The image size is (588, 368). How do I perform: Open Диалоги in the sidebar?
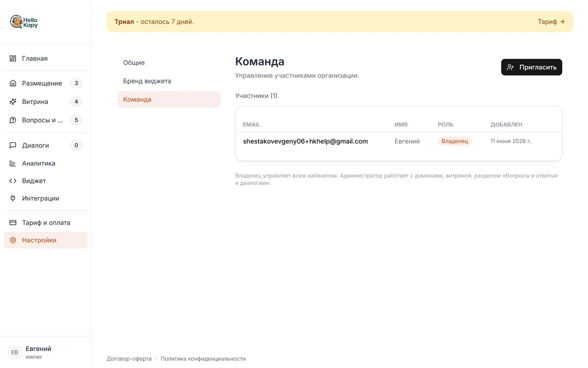45,145
